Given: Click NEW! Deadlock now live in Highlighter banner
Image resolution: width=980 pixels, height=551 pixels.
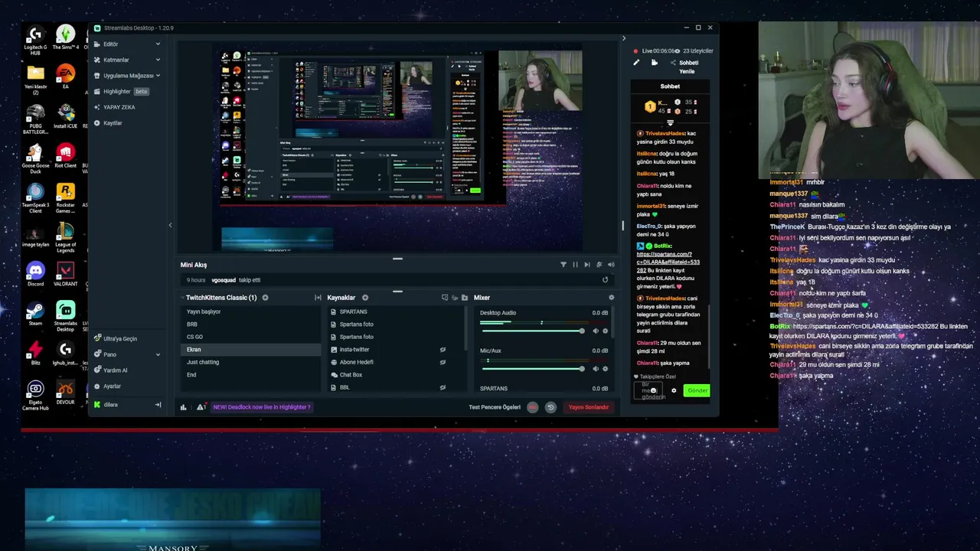Looking at the screenshot, I should [262, 407].
